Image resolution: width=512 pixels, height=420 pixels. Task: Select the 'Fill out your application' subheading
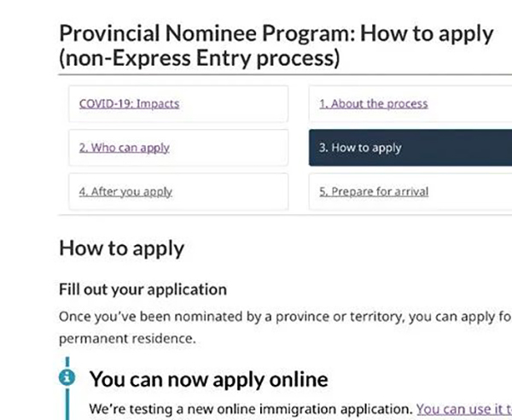click(143, 289)
